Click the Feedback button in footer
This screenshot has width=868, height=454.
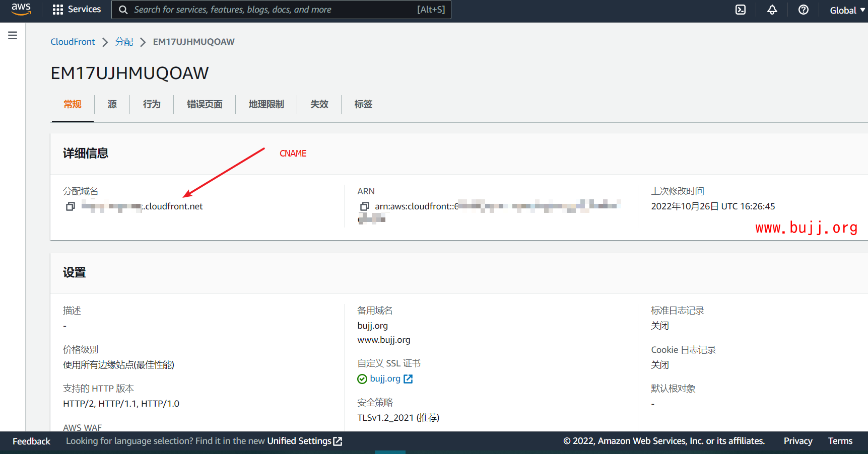31,441
